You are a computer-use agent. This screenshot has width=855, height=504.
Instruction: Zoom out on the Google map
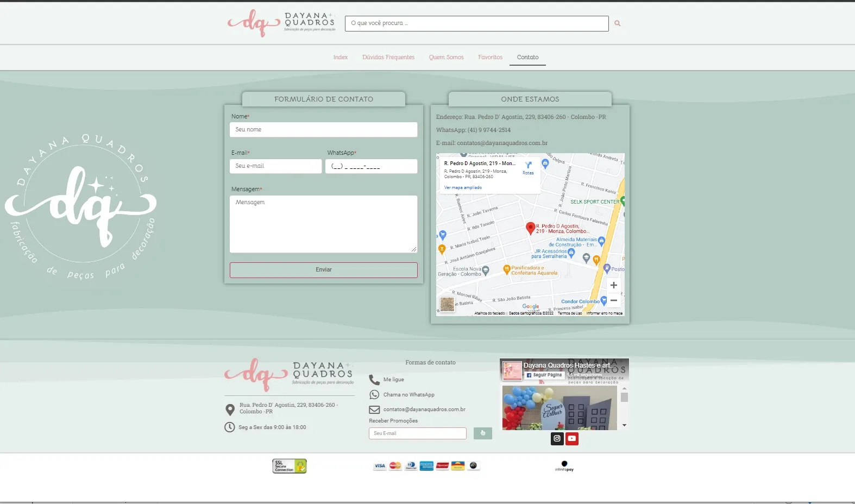click(613, 300)
